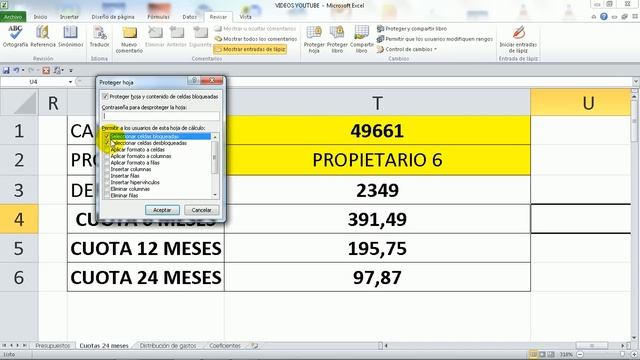Open the Sinónimos thesaurus tool

71,36
